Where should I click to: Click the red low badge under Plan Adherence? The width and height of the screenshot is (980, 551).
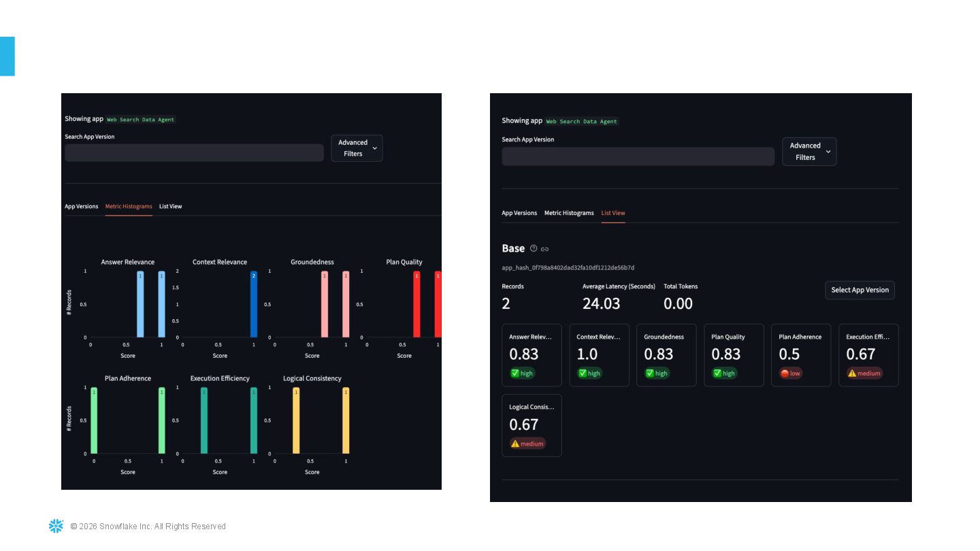tap(791, 373)
